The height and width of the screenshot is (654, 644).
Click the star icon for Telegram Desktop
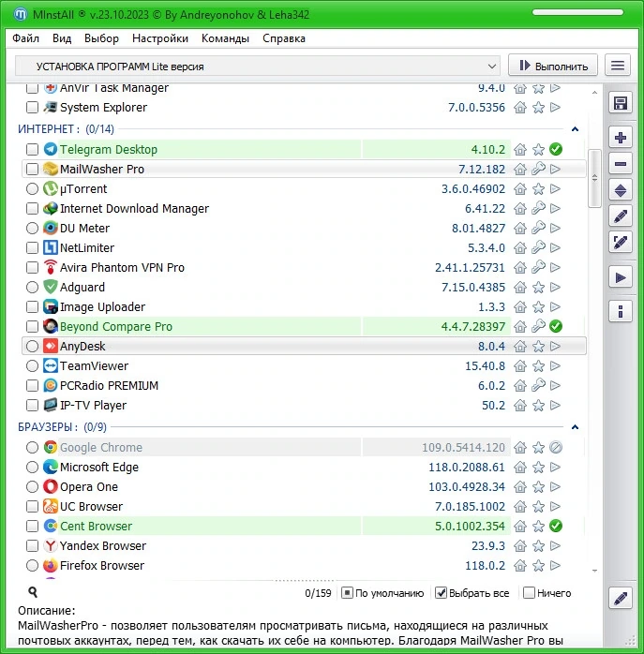click(538, 149)
